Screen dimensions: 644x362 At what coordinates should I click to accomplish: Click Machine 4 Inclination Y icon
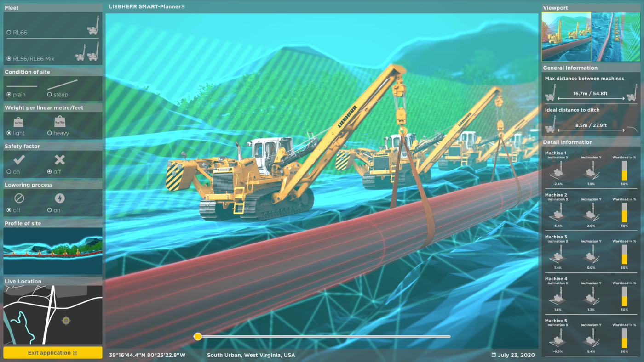pos(591,297)
